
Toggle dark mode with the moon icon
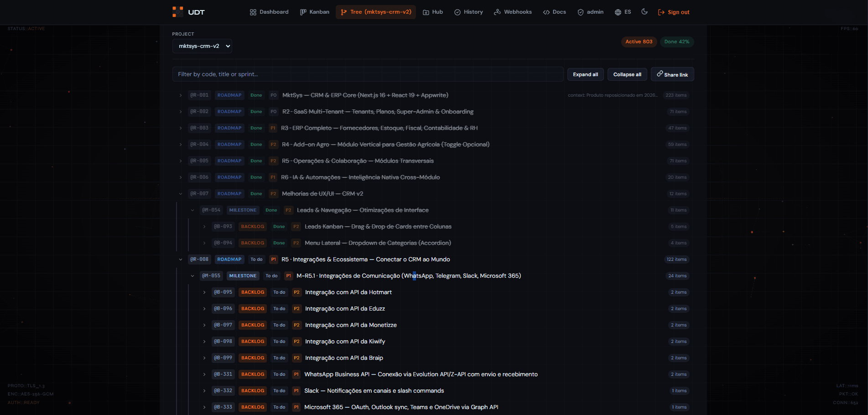click(x=644, y=12)
